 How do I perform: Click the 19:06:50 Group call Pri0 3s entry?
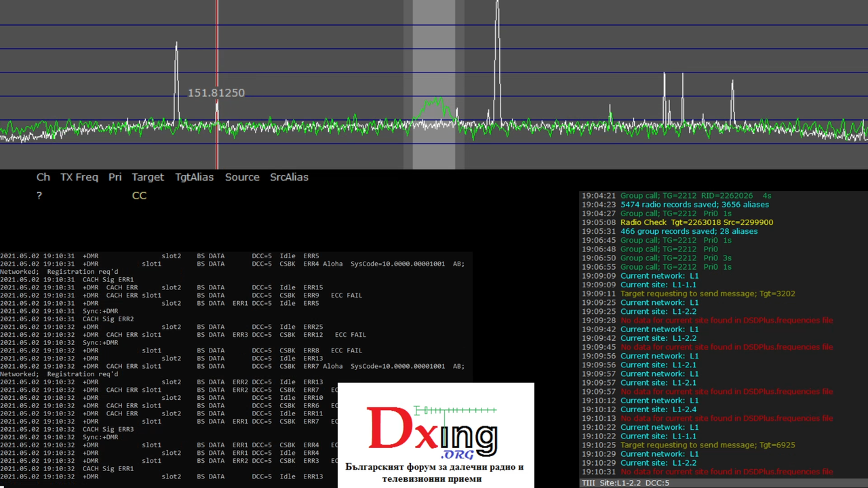657,258
